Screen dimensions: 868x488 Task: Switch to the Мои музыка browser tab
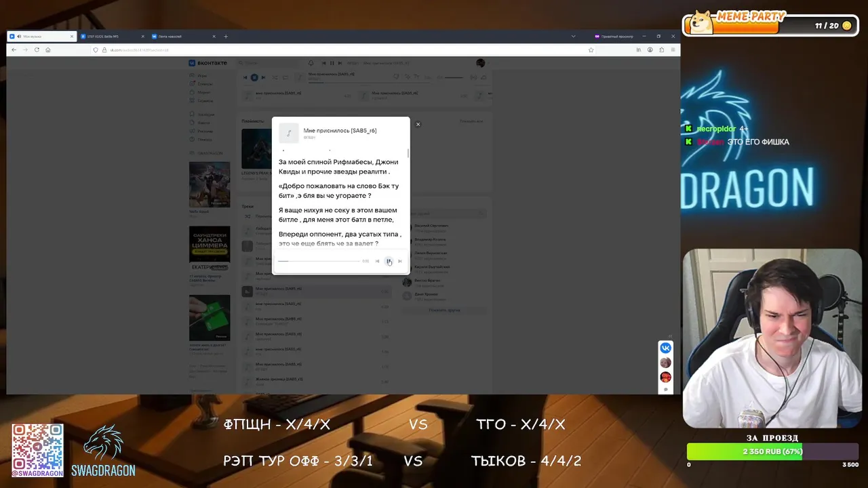(x=41, y=36)
